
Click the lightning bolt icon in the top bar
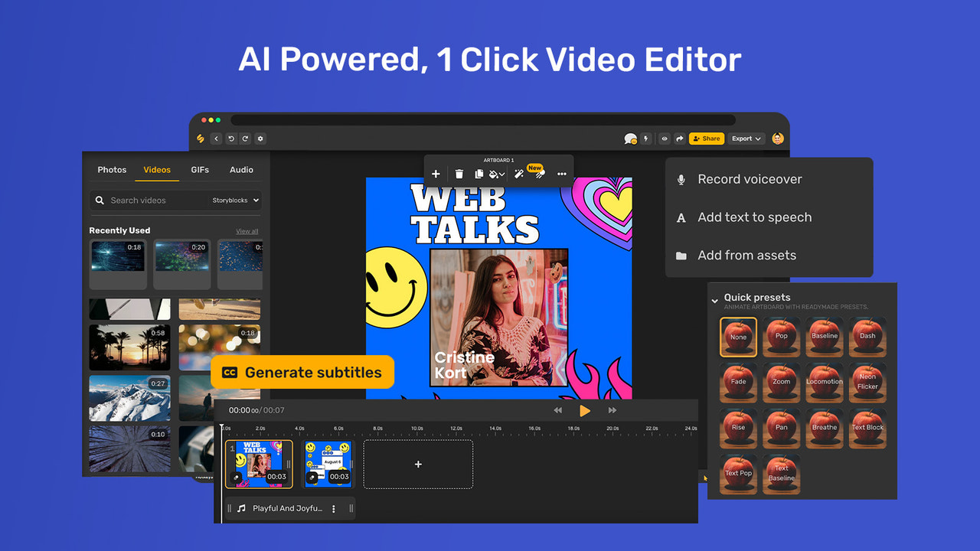645,139
